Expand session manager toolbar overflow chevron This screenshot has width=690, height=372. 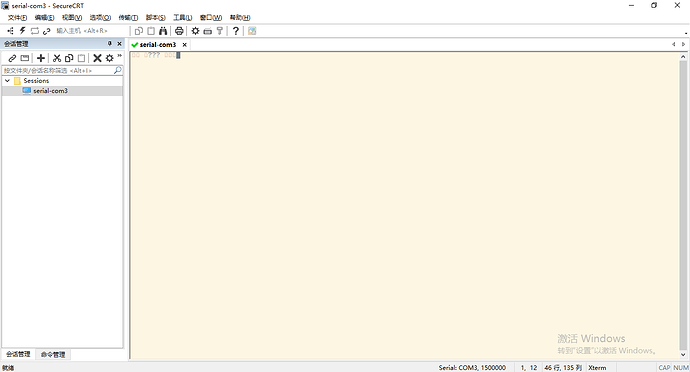click(120, 56)
